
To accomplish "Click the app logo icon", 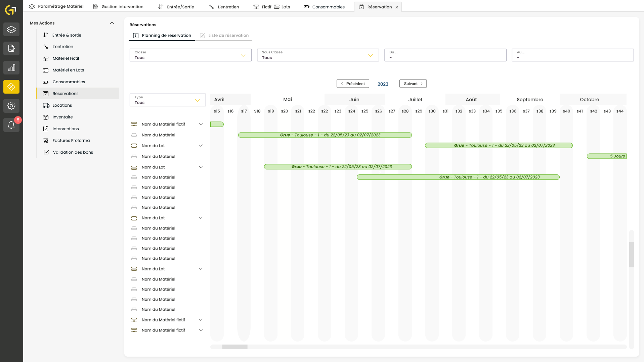I will tap(11, 10).
